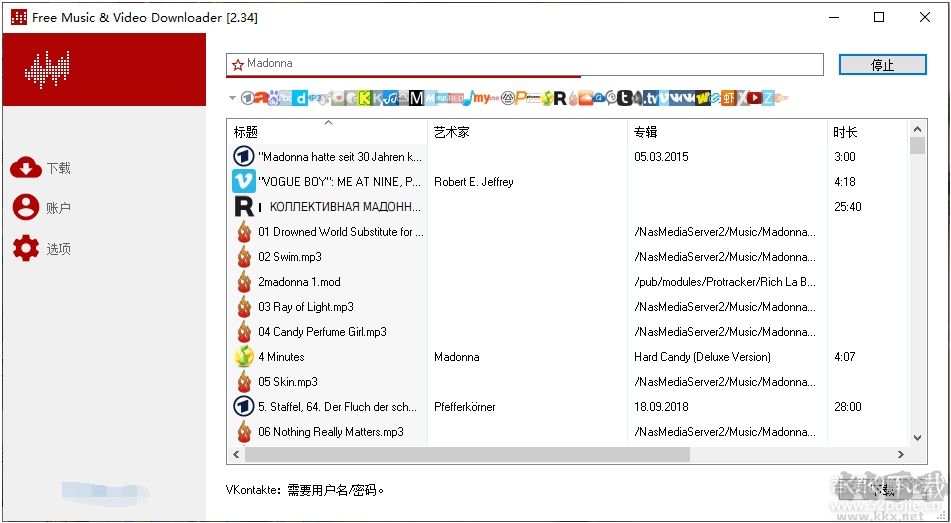The height and width of the screenshot is (523, 951).
Task: Select the orange 虾 Xiami source icon
Action: point(729,98)
